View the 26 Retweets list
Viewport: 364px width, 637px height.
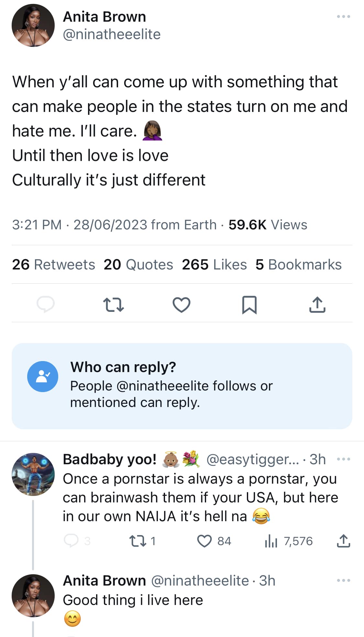(54, 265)
